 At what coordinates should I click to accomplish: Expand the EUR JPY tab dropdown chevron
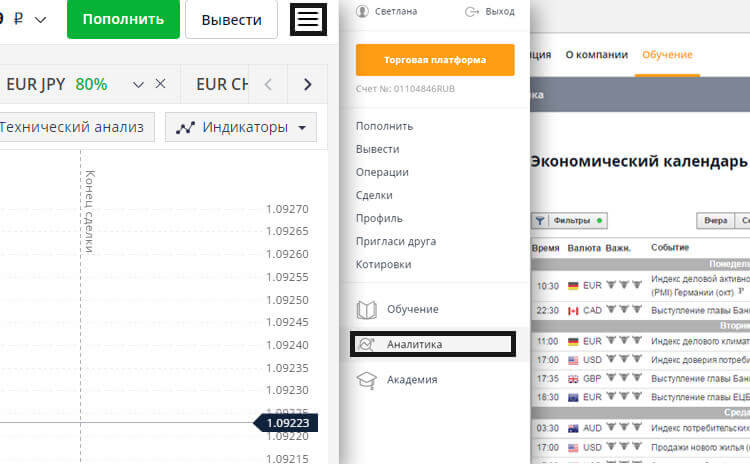(138, 85)
